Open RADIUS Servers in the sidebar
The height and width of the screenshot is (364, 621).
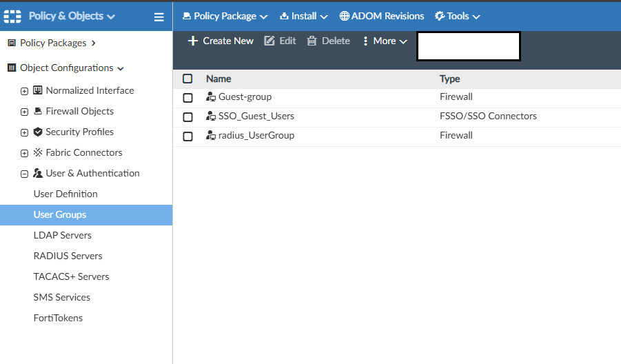(x=68, y=256)
